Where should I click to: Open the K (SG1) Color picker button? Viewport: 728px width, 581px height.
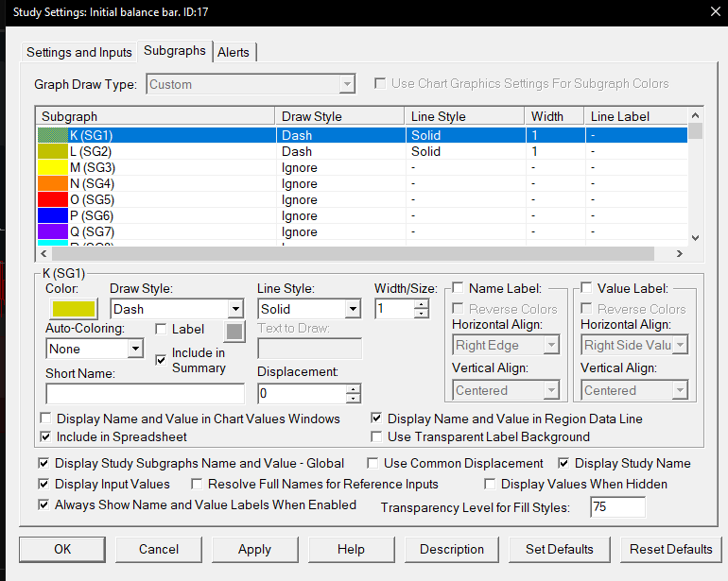point(72,309)
